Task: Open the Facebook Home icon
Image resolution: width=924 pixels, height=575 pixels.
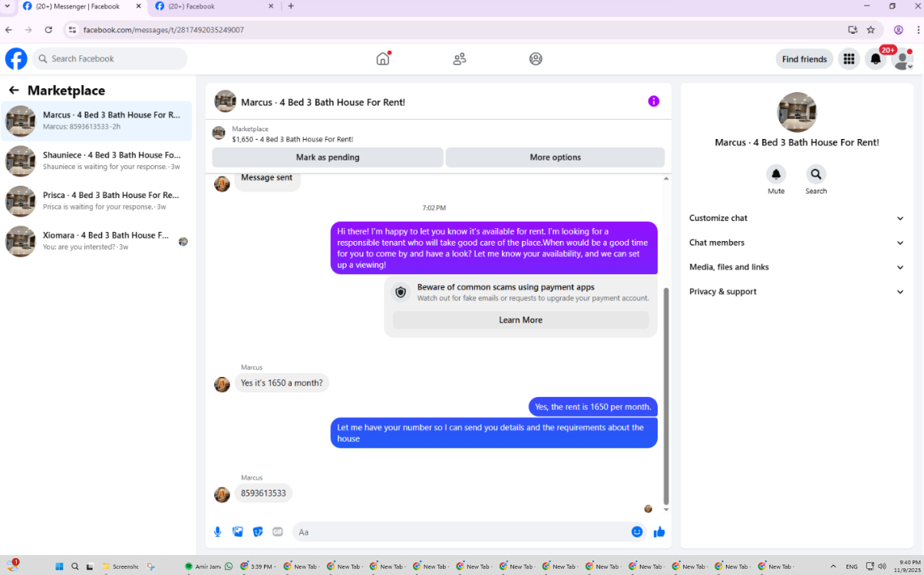Action: [x=383, y=58]
